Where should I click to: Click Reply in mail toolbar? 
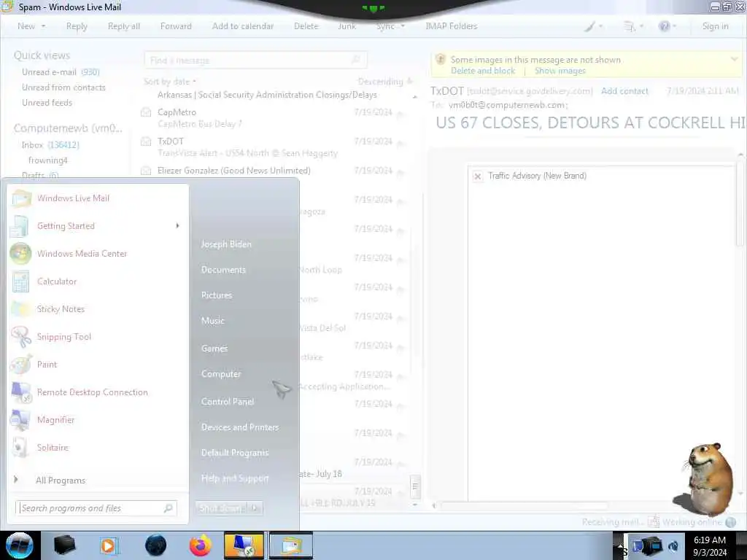coord(77,26)
